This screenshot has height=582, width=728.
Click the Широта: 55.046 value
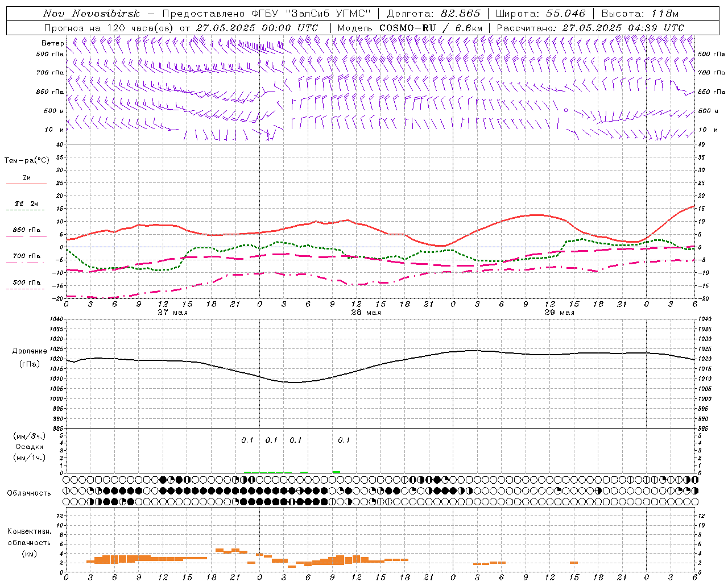[541, 14]
